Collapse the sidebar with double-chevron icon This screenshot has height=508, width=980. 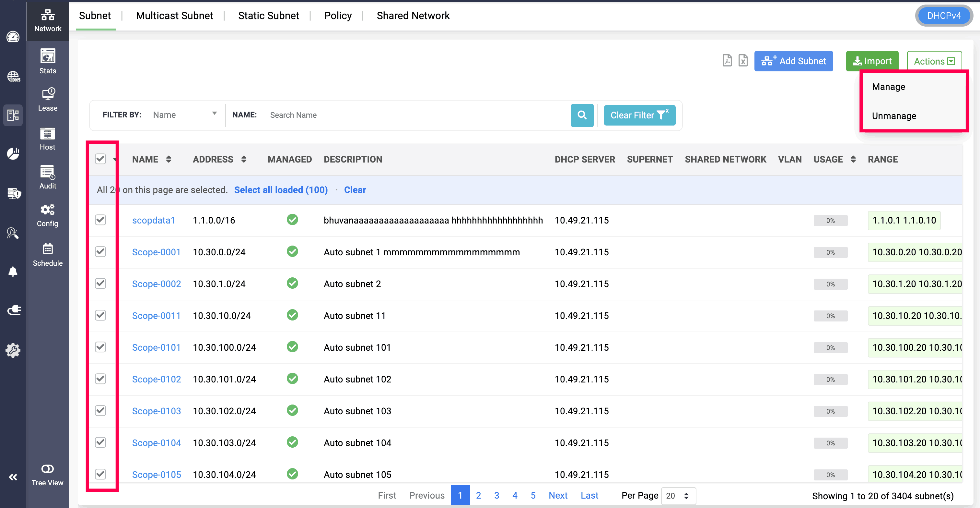13,477
